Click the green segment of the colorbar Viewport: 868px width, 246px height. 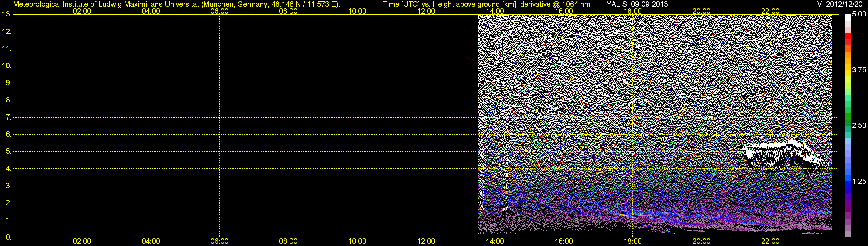[x=848, y=116]
